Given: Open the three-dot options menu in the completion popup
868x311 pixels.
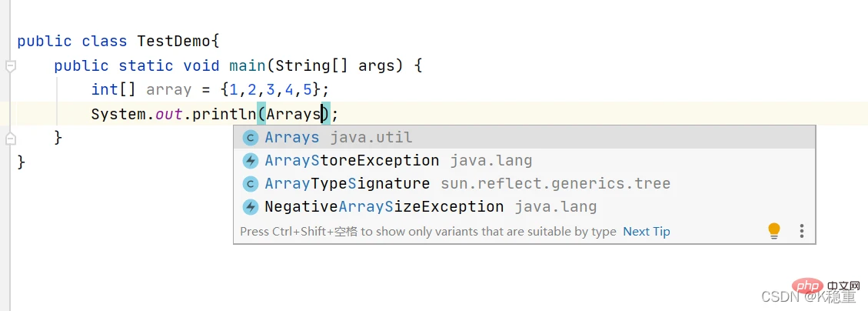Looking at the screenshot, I should [x=802, y=231].
